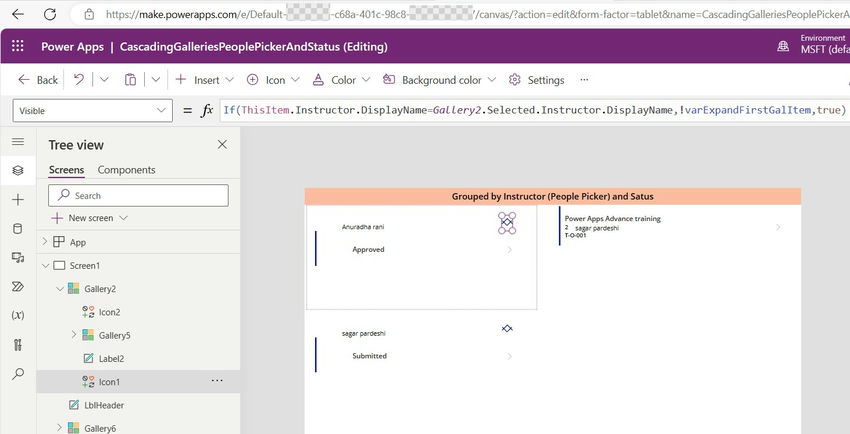850x434 pixels.
Task: Click the chevron next to Approved
Action: pos(510,250)
